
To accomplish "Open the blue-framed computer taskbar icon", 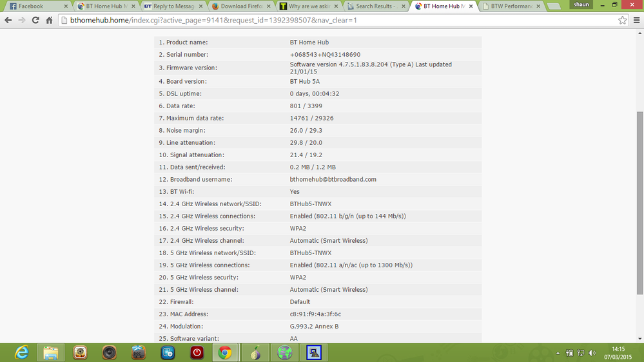I will point(314,352).
